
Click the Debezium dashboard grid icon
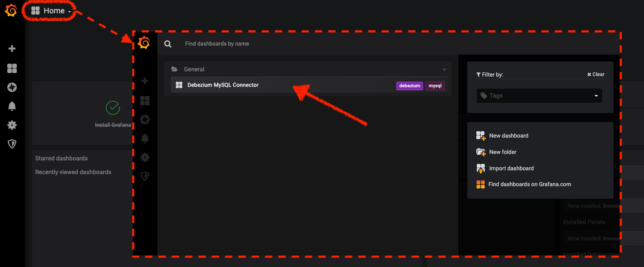point(179,85)
